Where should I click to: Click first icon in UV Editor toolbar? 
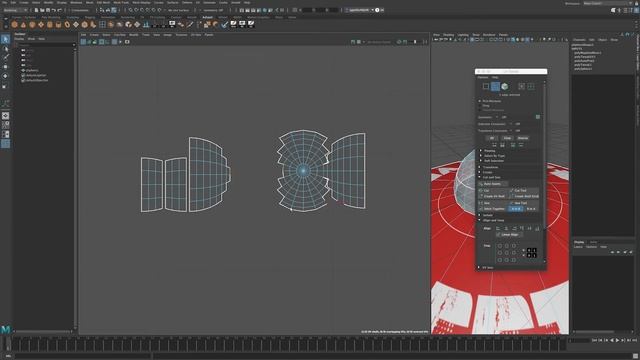[83, 42]
